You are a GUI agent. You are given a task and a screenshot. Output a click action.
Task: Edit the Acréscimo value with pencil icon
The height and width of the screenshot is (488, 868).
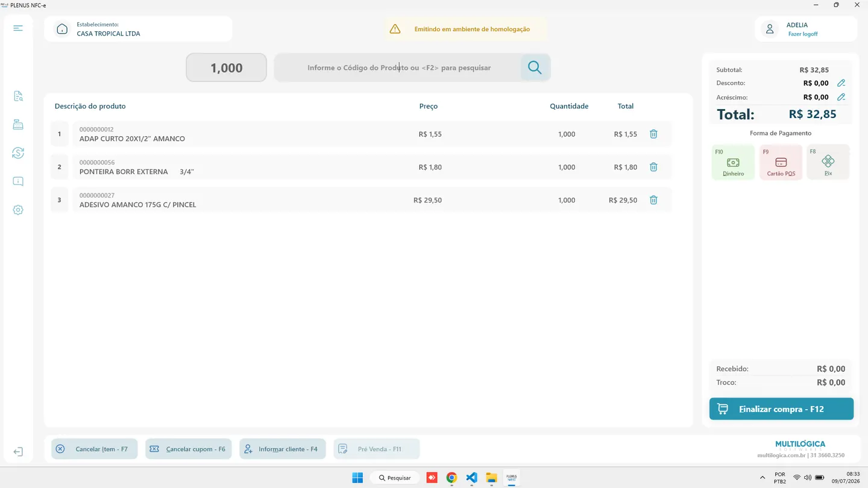point(841,97)
